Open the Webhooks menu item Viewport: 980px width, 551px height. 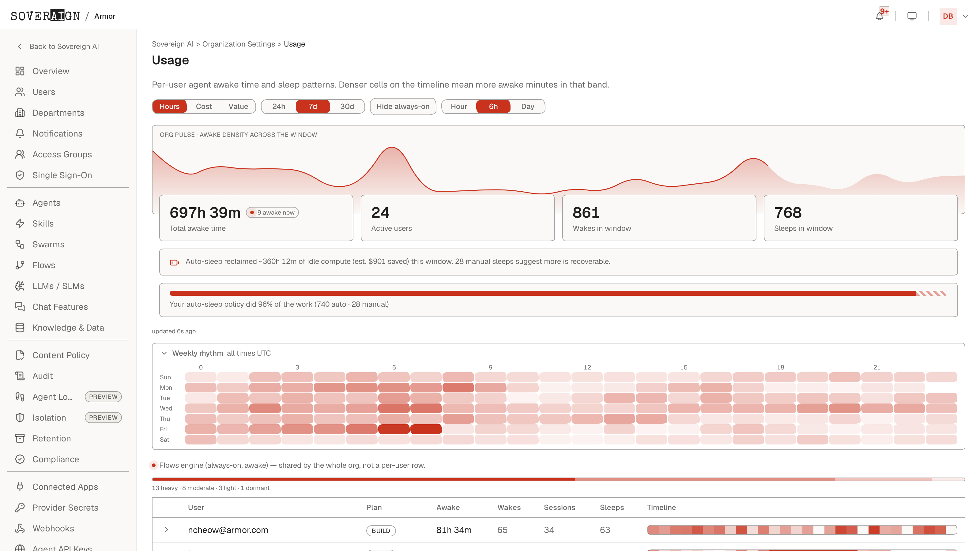(x=69, y=529)
